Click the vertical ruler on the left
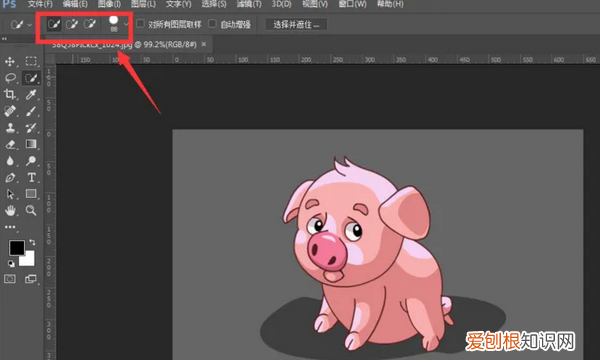 click(x=50, y=212)
